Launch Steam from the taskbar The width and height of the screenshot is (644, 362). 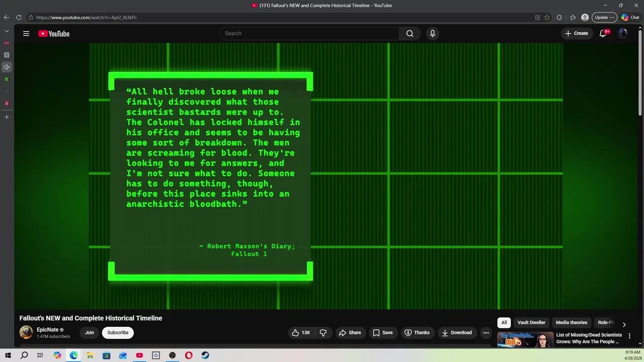[205, 355]
